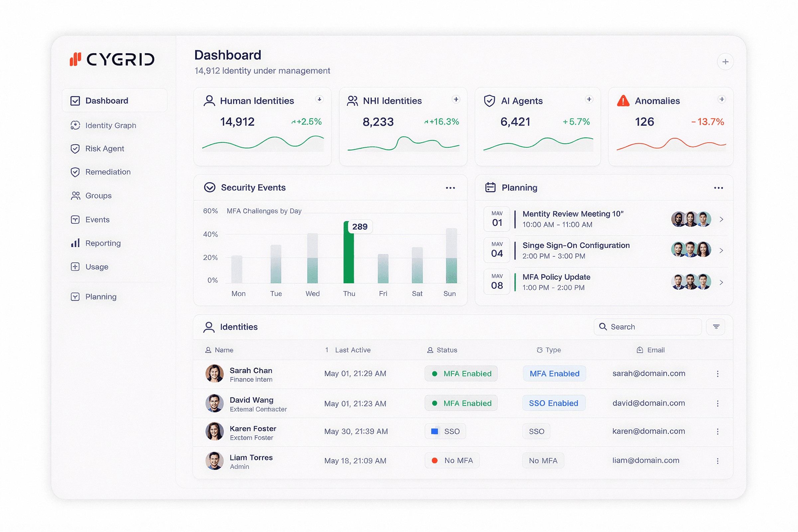This screenshot has height=532, width=798.
Task: Click the No MFA status for Liam Torres
Action: 452,461
